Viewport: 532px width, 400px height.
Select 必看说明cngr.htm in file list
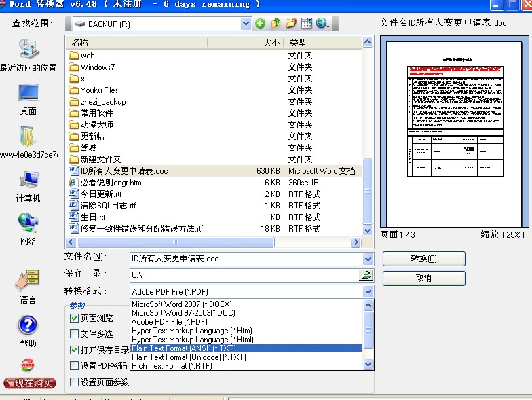coord(111,183)
